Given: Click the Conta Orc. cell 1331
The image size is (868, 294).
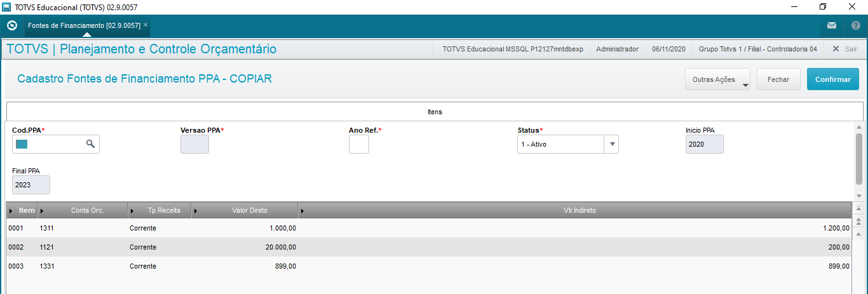Looking at the screenshot, I should [46, 266].
